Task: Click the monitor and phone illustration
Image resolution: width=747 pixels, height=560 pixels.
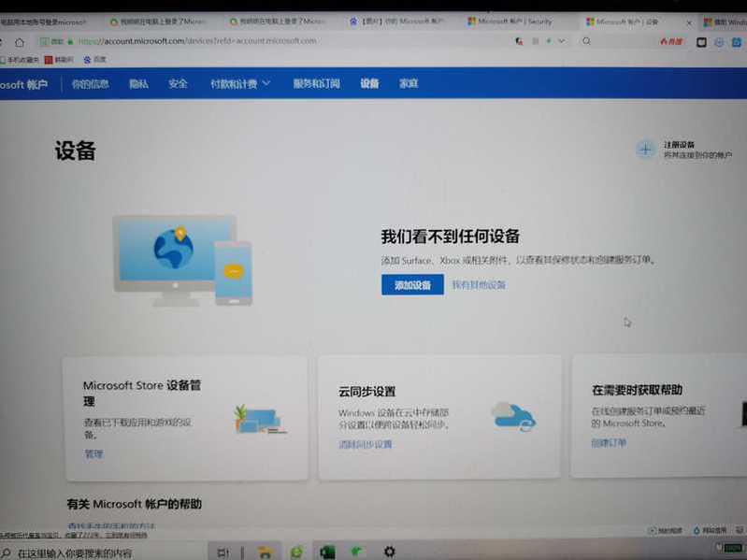Action: (182, 261)
